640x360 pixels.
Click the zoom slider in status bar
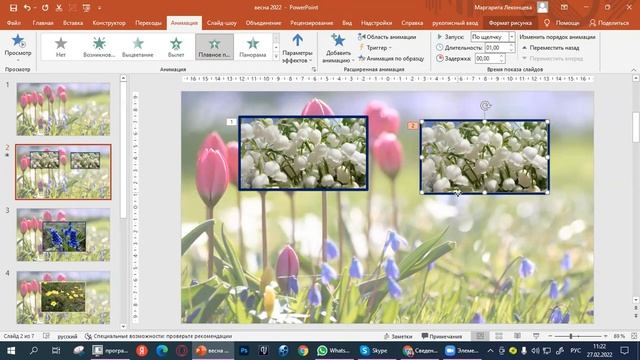coord(578,336)
